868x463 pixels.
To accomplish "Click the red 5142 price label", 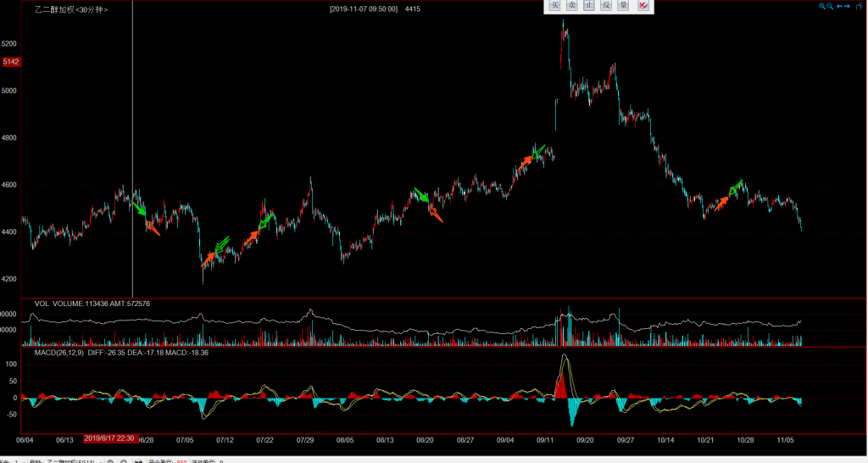I will (11, 62).
